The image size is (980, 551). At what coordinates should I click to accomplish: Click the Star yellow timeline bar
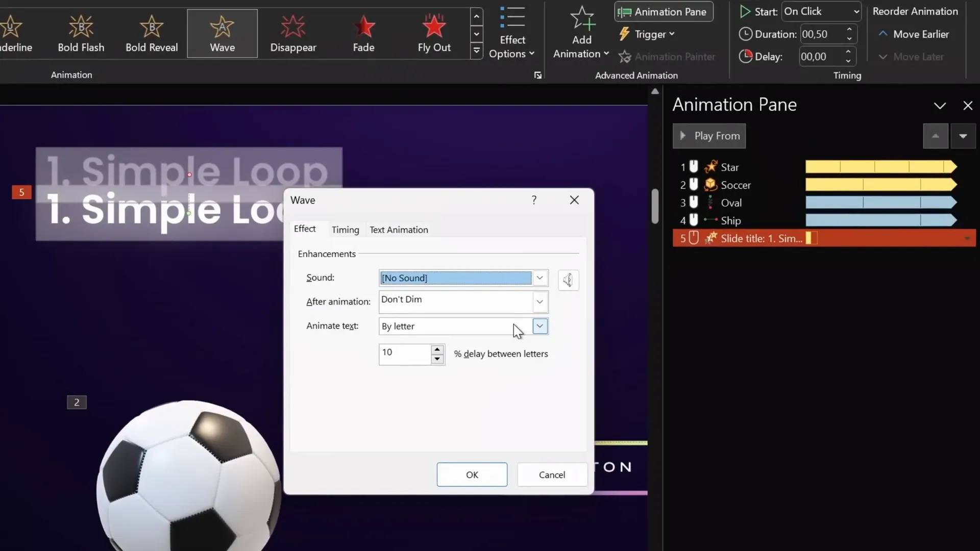pyautogui.click(x=881, y=167)
